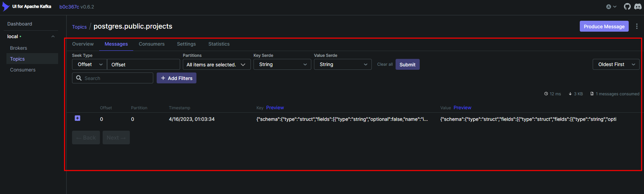Open the Oldest First sort dropdown
The height and width of the screenshot is (194, 644).
tap(616, 64)
